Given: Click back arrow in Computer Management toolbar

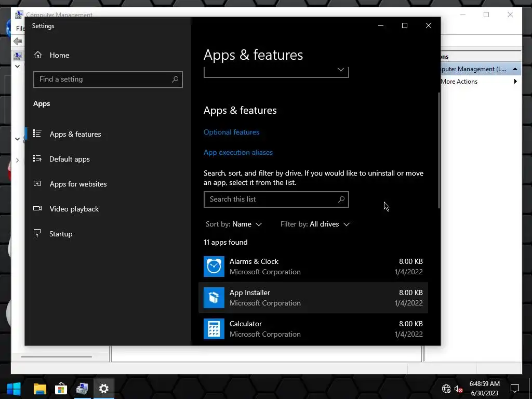Looking at the screenshot, I should [17, 42].
